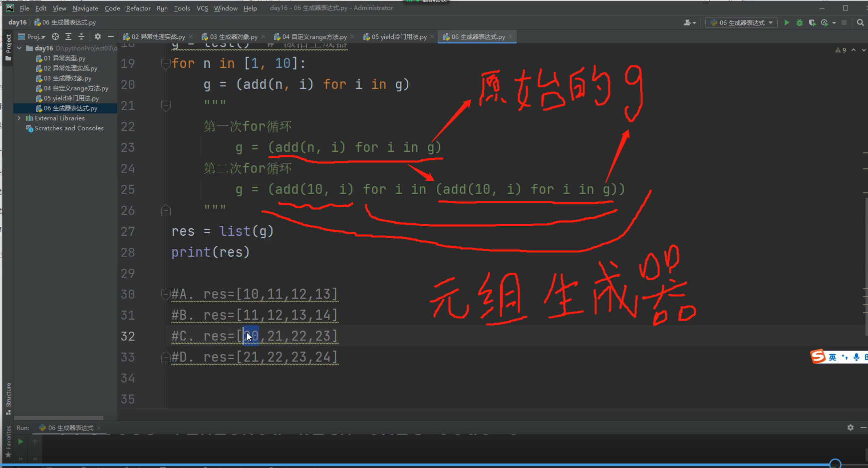Open Project panel gear options
868x468 pixels.
point(98,36)
